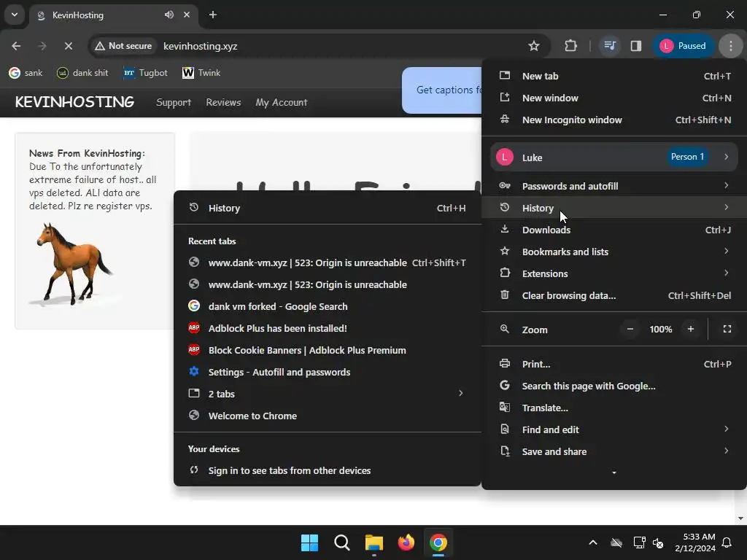Click the History entry in Chrome menu

tap(614, 208)
